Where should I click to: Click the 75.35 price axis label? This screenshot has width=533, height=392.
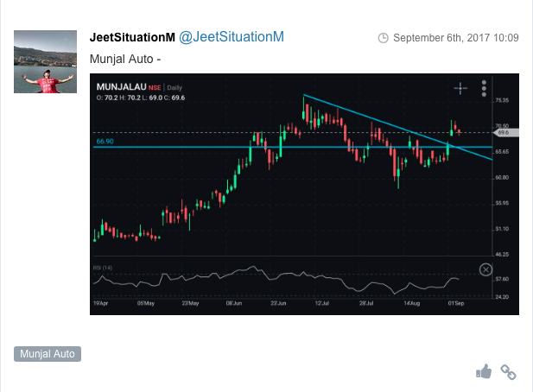(x=502, y=100)
